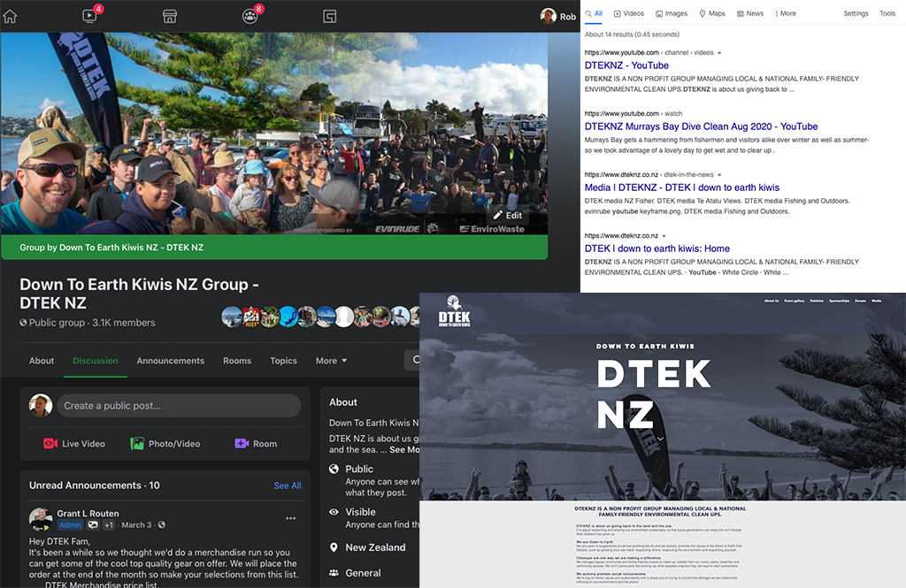Open the Rooms tab
The width and height of the screenshot is (906, 588).
[x=237, y=361]
